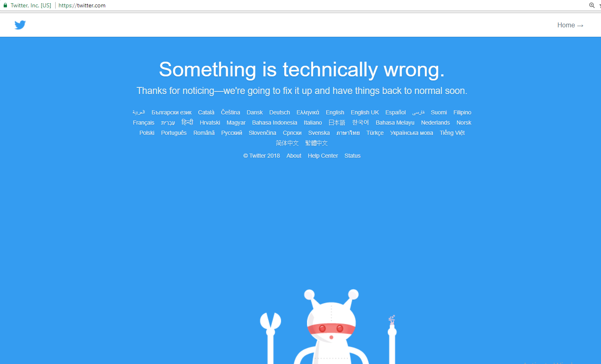Click the green secure padlock icon
601x364 pixels.
click(x=5, y=5)
